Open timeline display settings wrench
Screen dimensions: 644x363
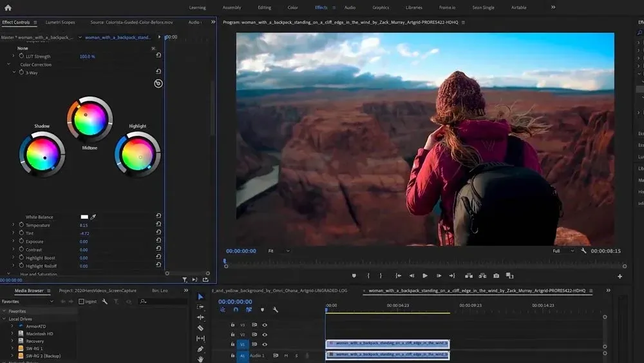(275, 309)
